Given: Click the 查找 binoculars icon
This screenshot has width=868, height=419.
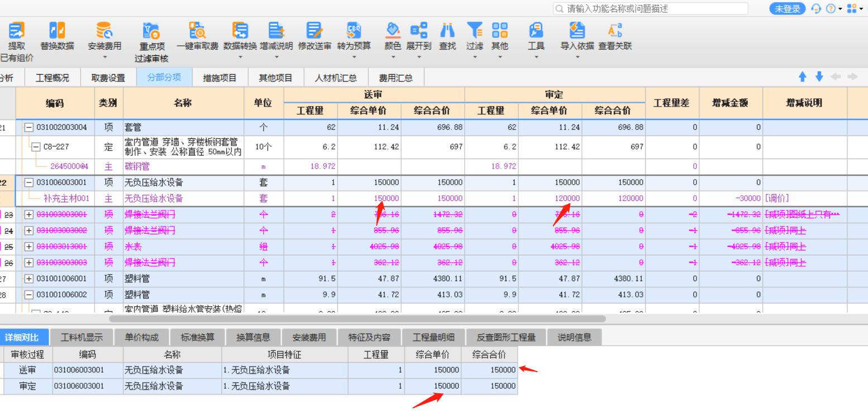Looking at the screenshot, I should pyautogui.click(x=447, y=30).
